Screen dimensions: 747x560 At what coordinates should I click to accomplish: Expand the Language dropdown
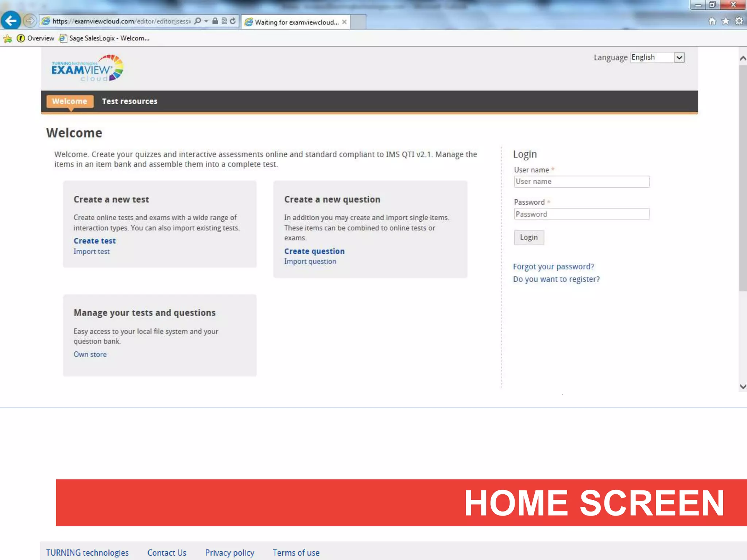[679, 58]
